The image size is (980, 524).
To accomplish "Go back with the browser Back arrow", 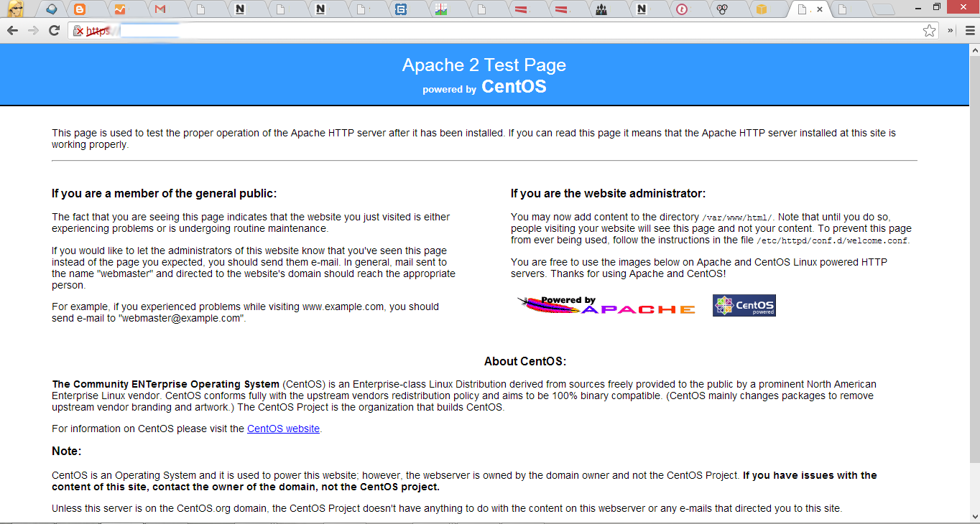I will 12,30.
